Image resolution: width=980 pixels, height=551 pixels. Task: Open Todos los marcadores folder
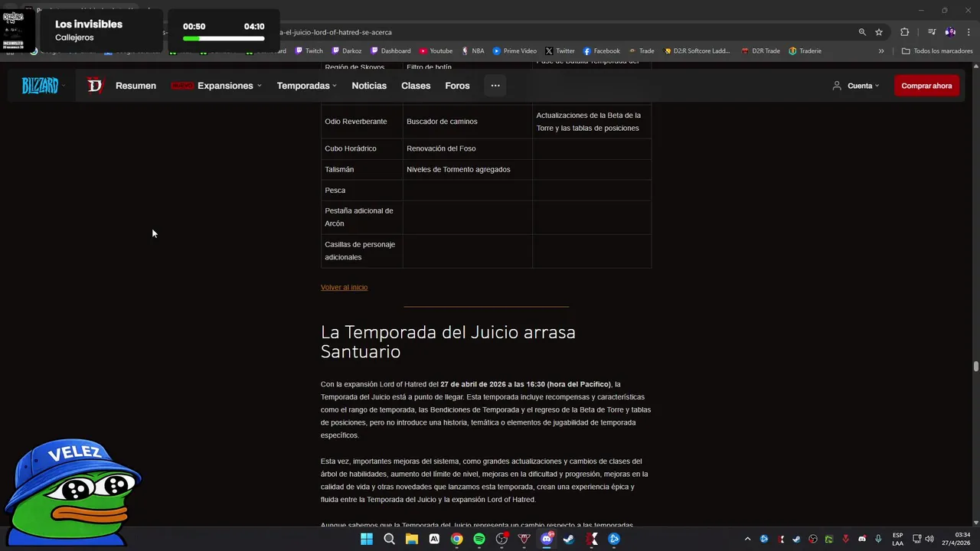[937, 51]
